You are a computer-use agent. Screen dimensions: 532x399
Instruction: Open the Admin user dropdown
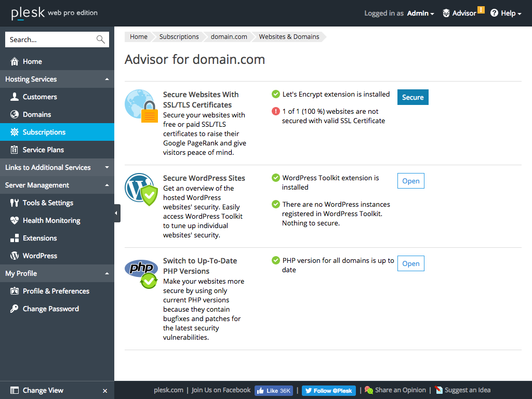click(420, 14)
